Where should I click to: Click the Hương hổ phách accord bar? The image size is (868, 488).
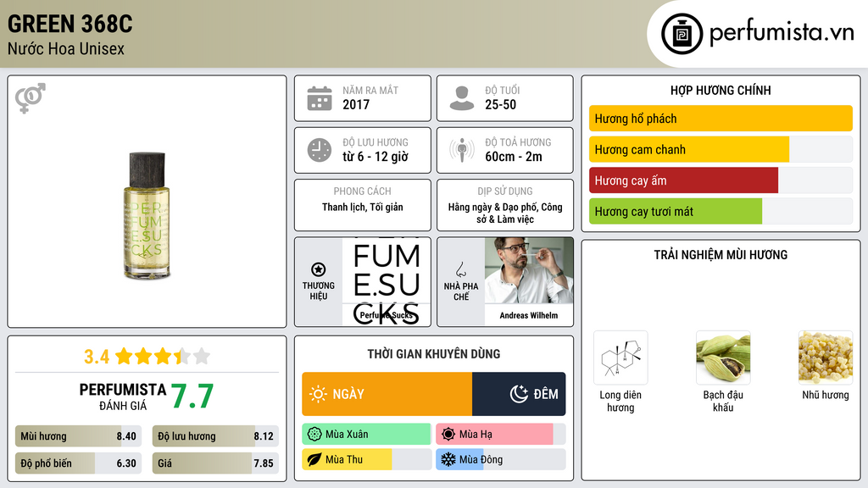(721, 119)
